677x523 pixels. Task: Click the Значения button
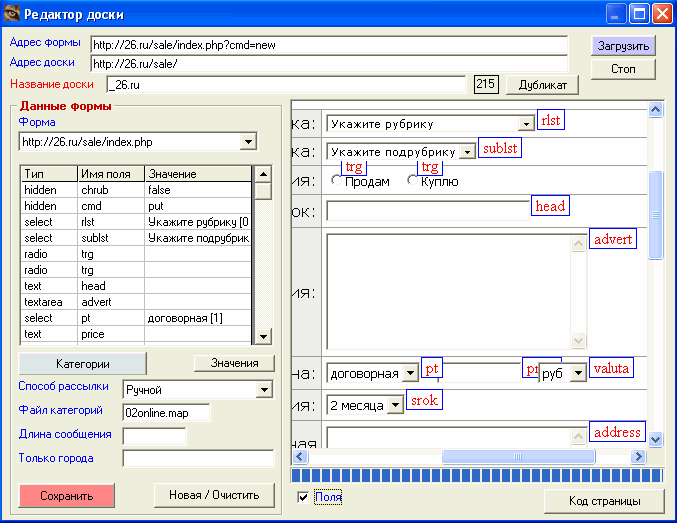click(x=234, y=363)
